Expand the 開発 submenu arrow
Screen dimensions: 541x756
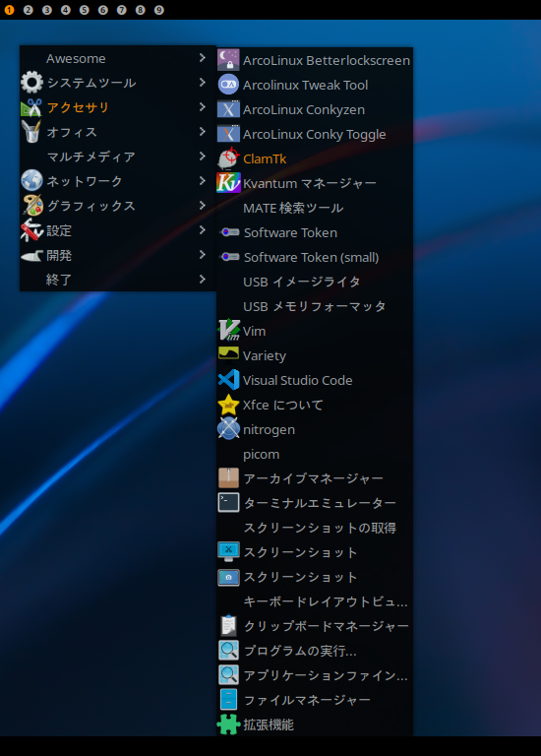tap(203, 255)
